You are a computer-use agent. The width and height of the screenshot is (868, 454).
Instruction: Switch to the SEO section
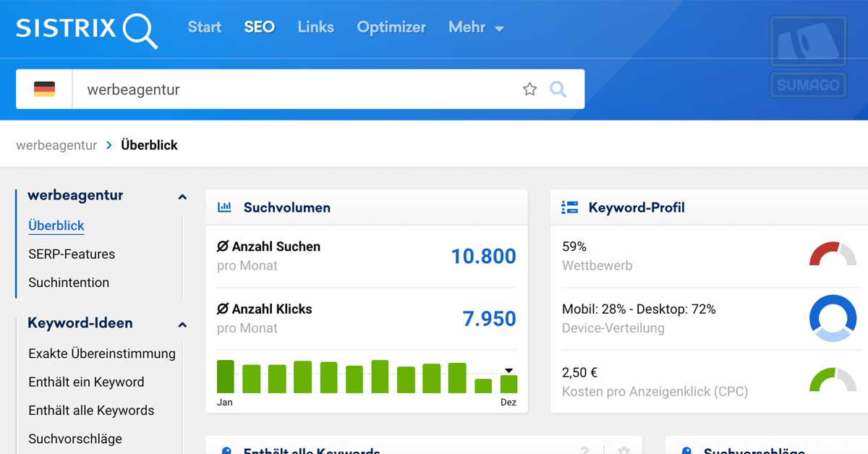259,27
